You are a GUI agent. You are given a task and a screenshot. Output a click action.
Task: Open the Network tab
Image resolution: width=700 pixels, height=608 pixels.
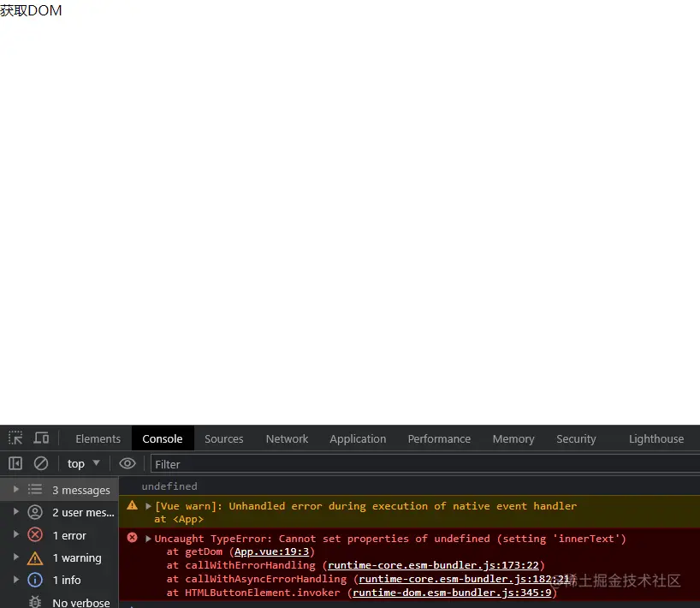(x=287, y=438)
